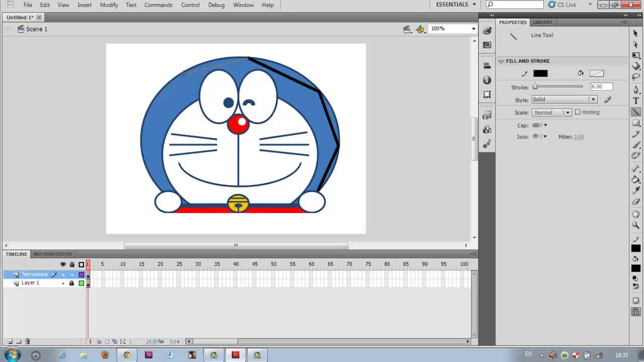
Task: Collapse the Fill and Stroke section
Action: point(501,61)
